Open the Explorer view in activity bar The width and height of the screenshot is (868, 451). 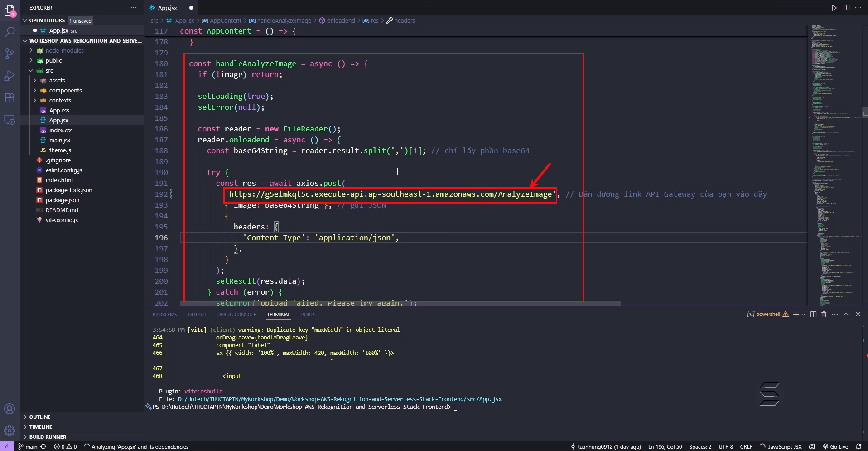[x=10, y=10]
